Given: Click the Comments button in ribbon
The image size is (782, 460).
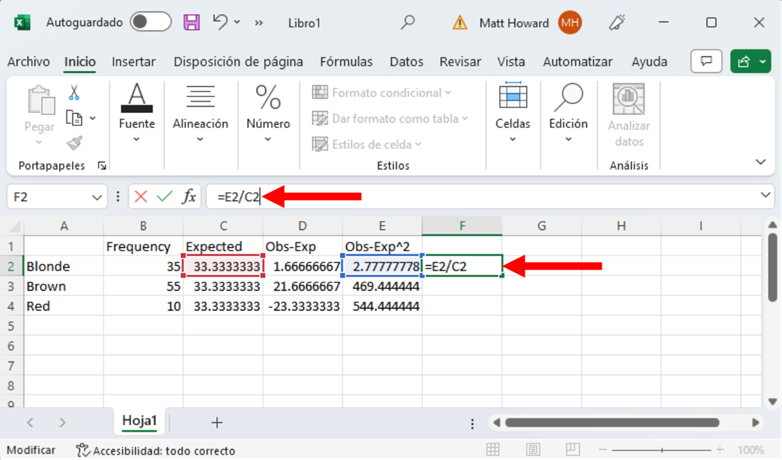Looking at the screenshot, I should coord(706,62).
